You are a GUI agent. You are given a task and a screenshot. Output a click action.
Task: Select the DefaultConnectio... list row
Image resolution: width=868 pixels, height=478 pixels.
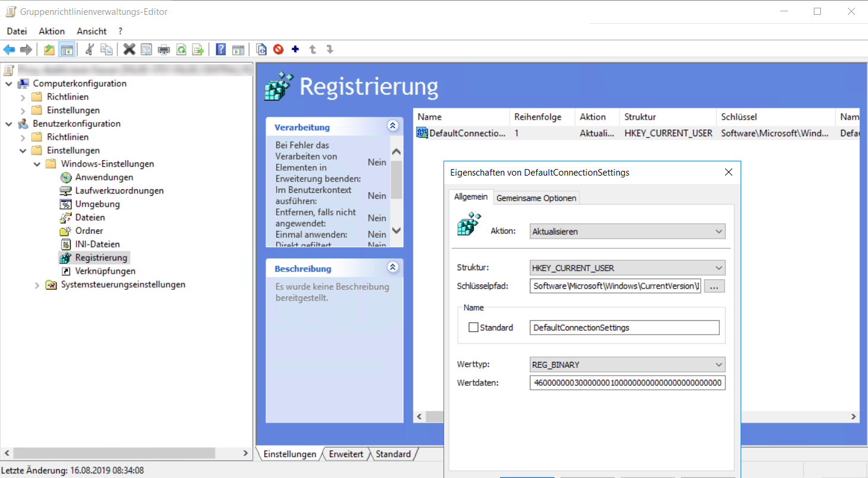638,133
